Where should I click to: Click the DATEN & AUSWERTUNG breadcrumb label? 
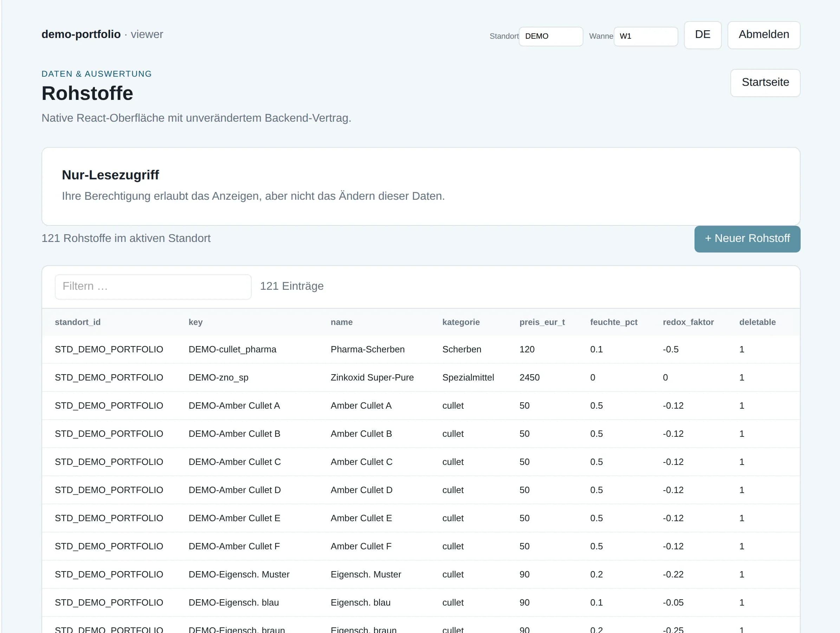96,74
